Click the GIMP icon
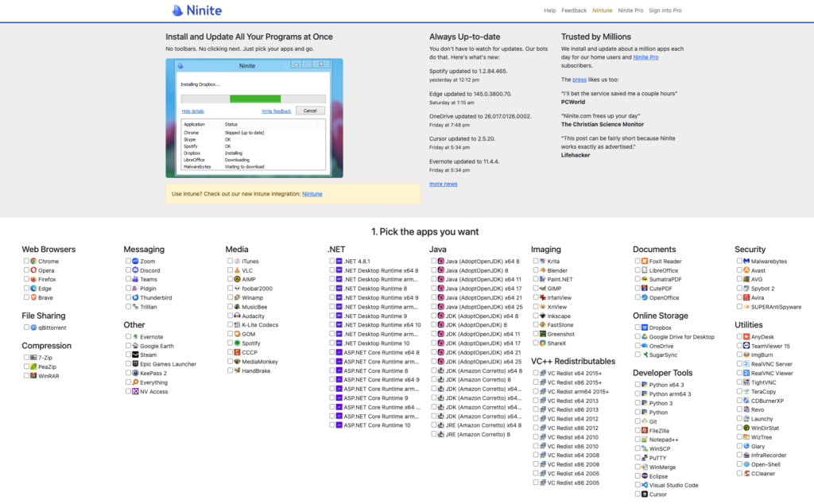The height and width of the screenshot is (504, 814). point(543,288)
